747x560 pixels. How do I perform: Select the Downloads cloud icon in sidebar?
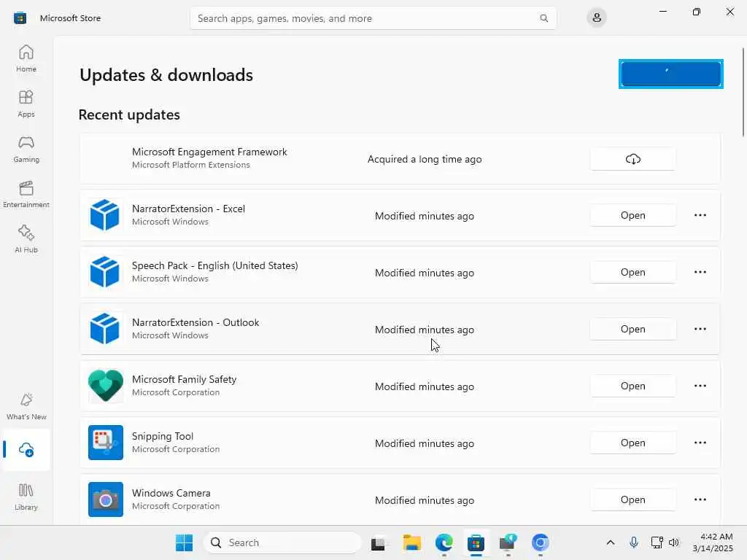point(26,449)
